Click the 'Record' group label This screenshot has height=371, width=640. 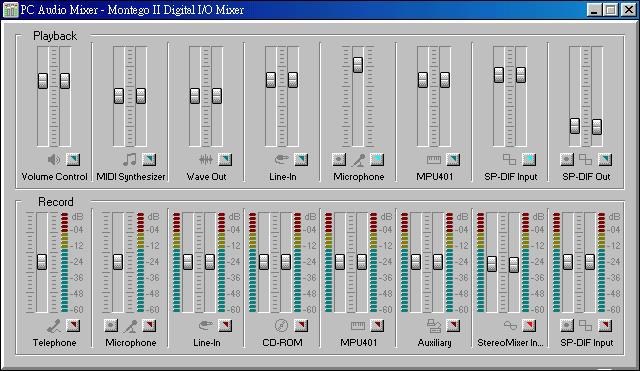(56, 202)
